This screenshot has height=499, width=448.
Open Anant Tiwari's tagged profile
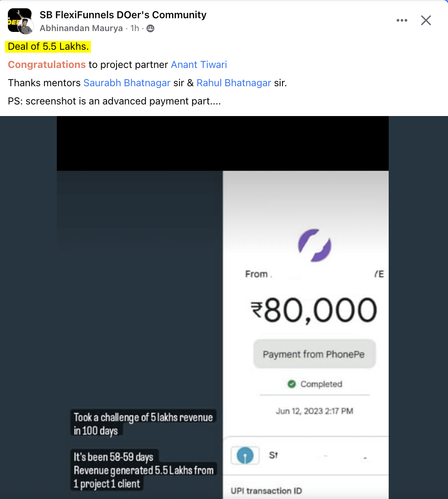(x=199, y=65)
